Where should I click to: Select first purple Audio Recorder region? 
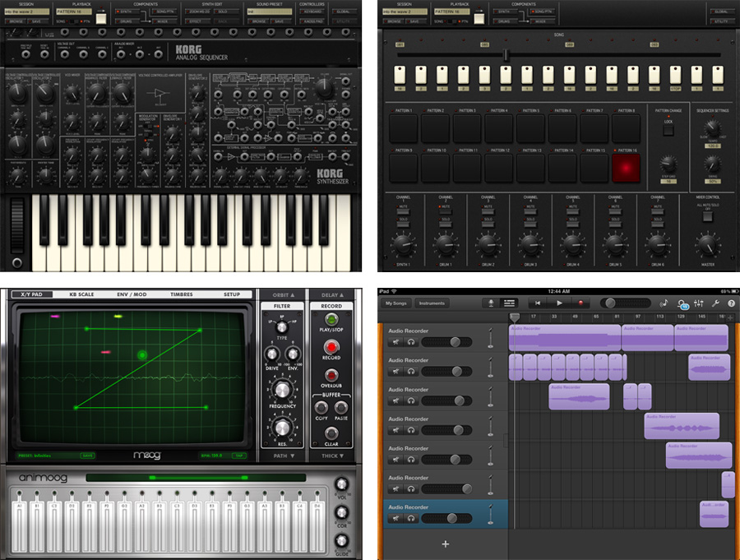point(564,338)
